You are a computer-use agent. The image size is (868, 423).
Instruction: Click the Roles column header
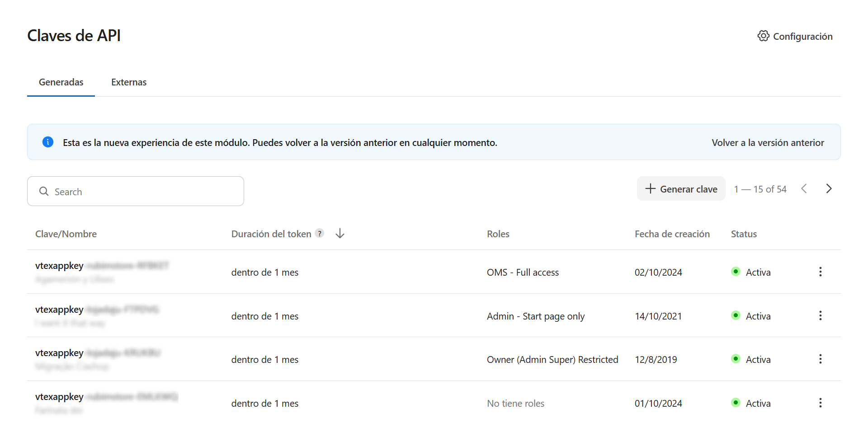(498, 234)
